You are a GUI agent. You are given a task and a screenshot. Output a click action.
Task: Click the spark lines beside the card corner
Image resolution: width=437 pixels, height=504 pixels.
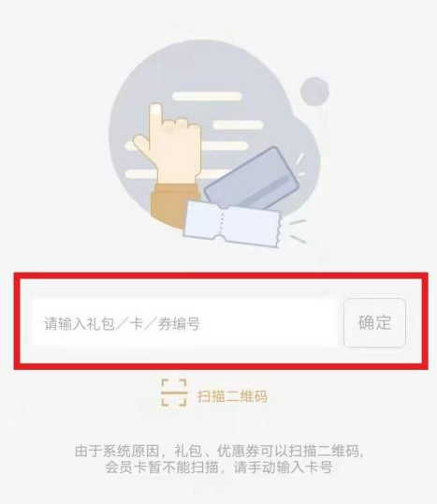[x=300, y=165]
